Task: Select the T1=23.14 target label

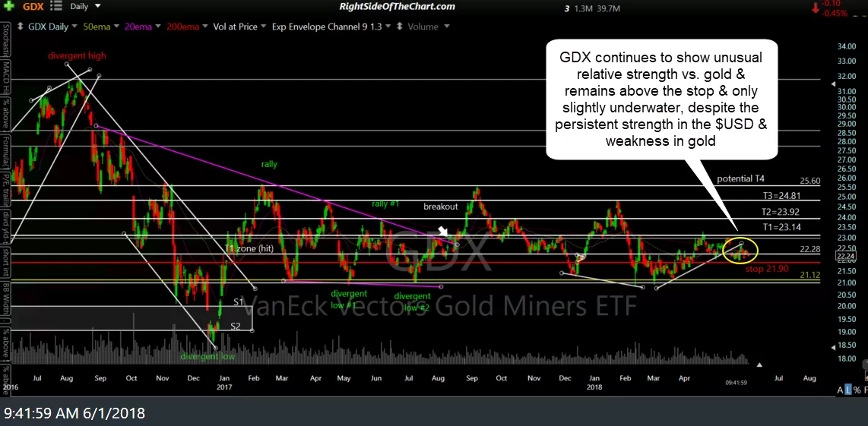Action: coord(781,227)
